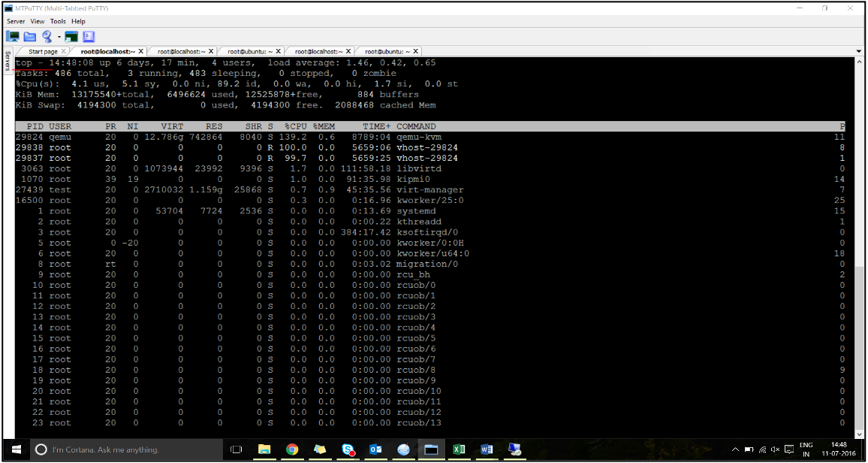
Task: Click the %MEM column header
Action: (324, 126)
